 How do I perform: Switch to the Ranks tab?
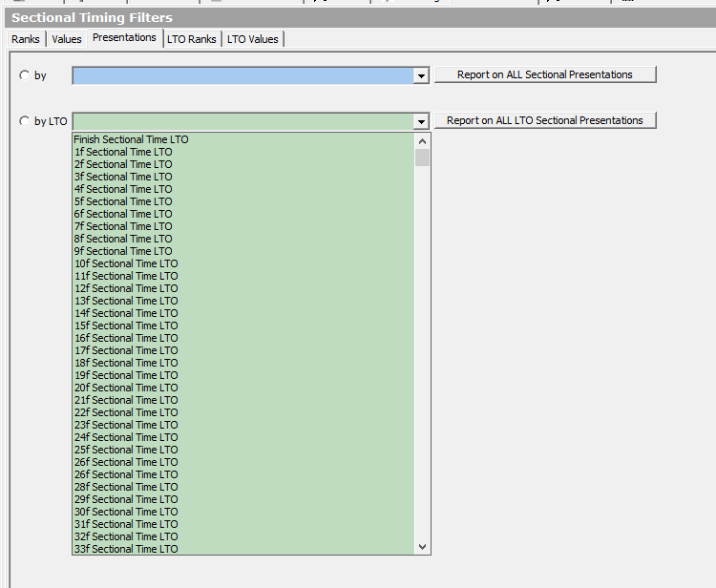point(26,39)
